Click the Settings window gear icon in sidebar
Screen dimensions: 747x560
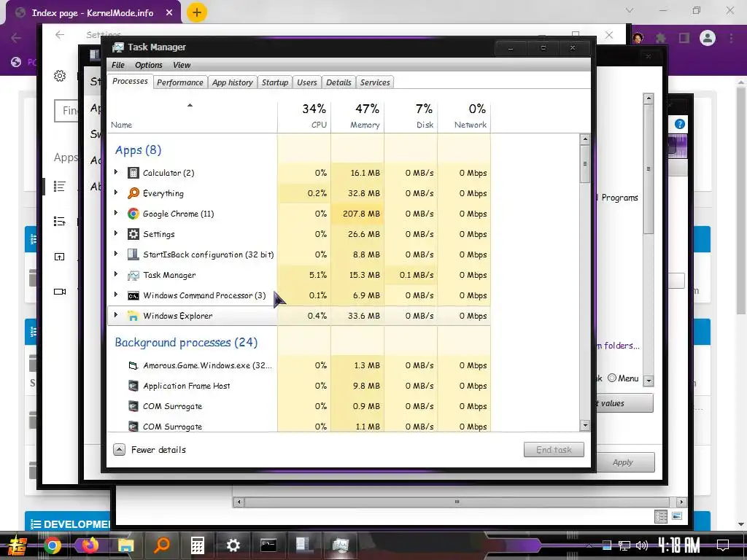(x=60, y=76)
